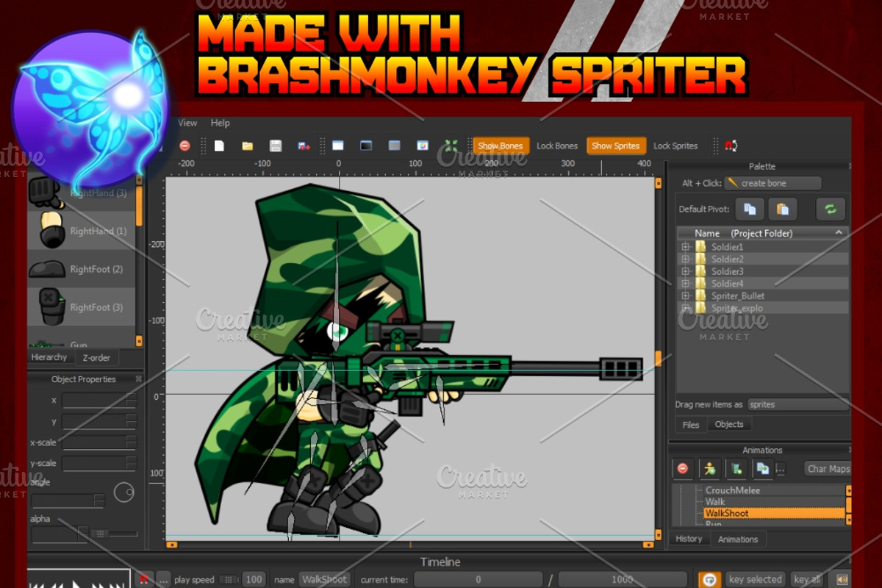This screenshot has width=882, height=588.
Task: Save project with the floppy disk icon
Action: 276,146
